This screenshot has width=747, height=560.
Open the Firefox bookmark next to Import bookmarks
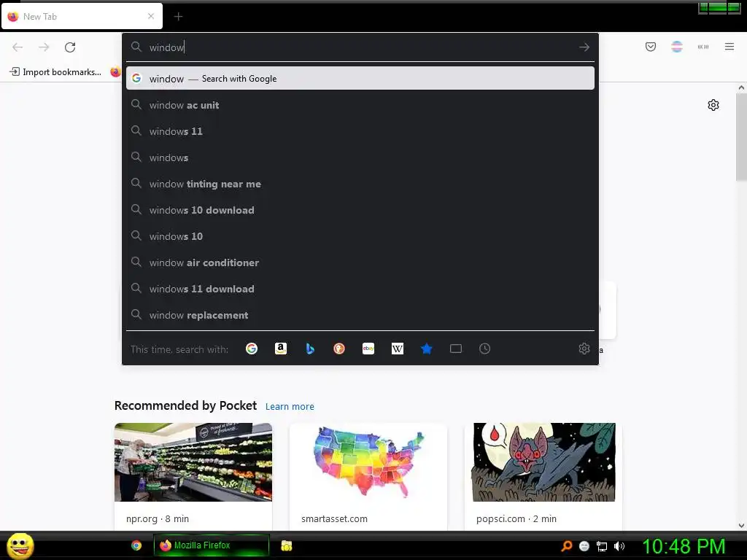coord(116,72)
